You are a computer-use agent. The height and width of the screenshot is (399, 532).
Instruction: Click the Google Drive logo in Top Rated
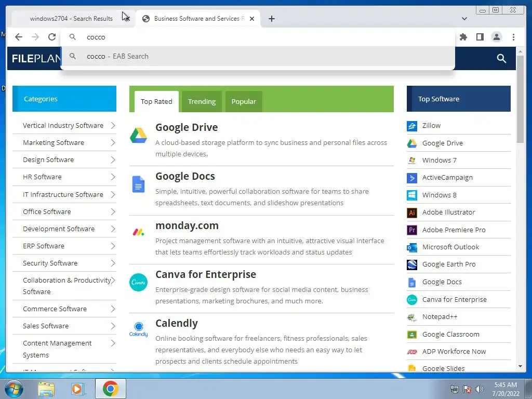click(138, 136)
